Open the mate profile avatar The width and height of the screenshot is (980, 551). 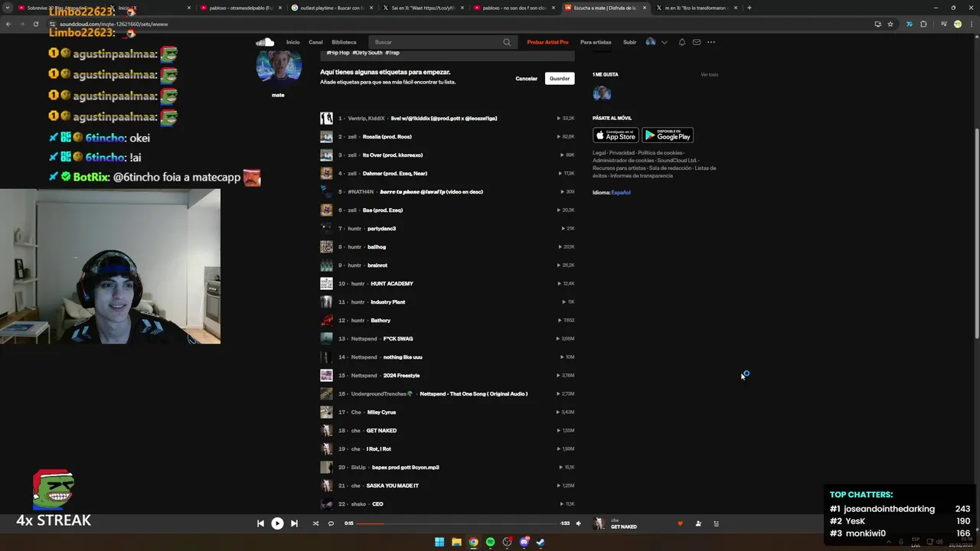coord(279,66)
